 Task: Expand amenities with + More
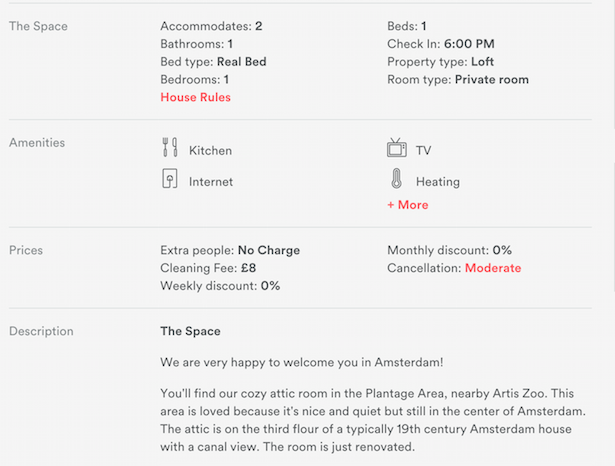click(x=408, y=205)
